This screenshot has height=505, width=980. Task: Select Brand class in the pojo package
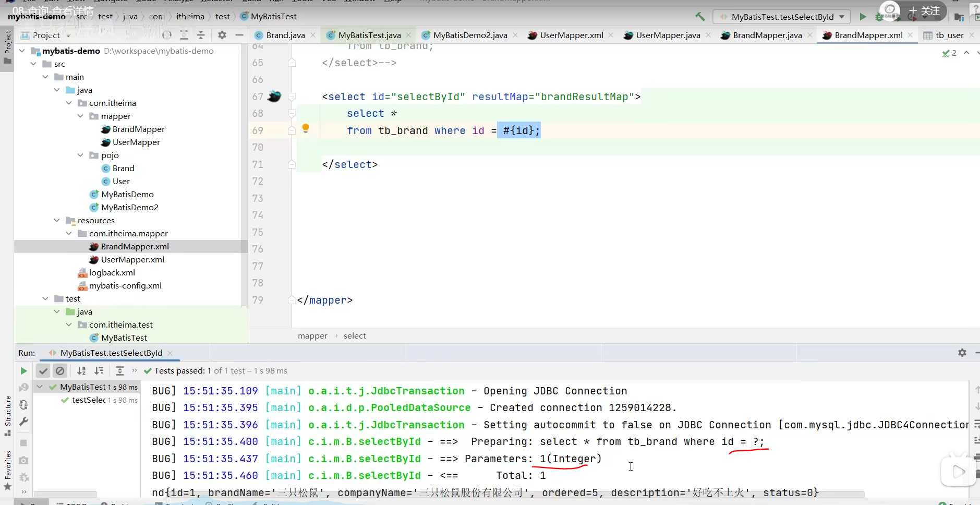click(123, 168)
